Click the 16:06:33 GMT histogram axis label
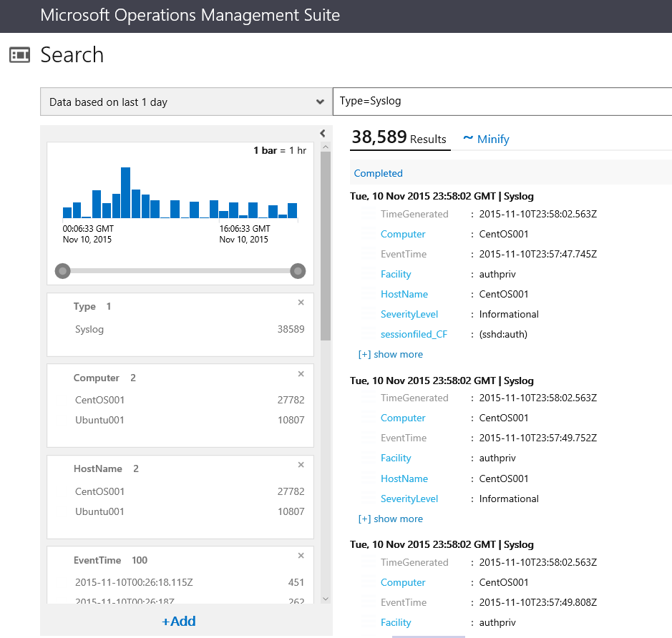 (x=245, y=229)
